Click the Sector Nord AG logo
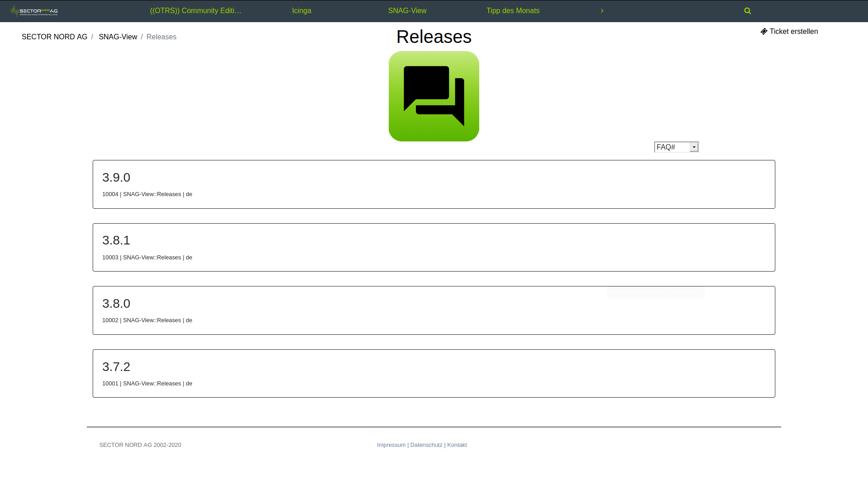Screen dimensions: 868x488 (x=34, y=10)
